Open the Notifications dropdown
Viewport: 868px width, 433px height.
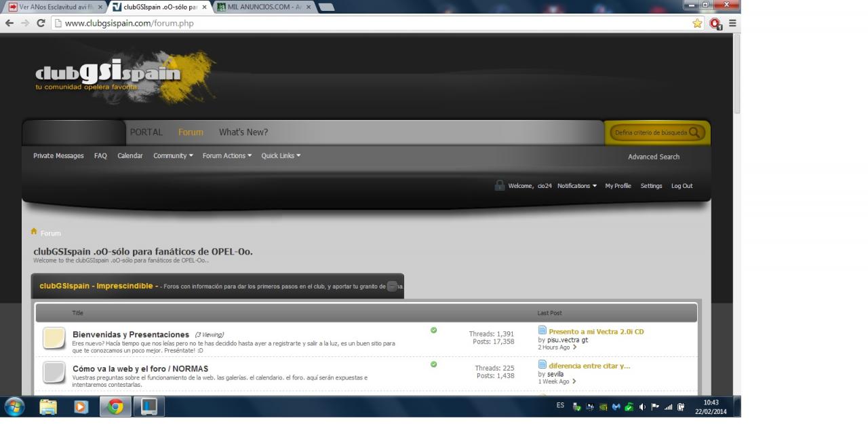point(577,186)
